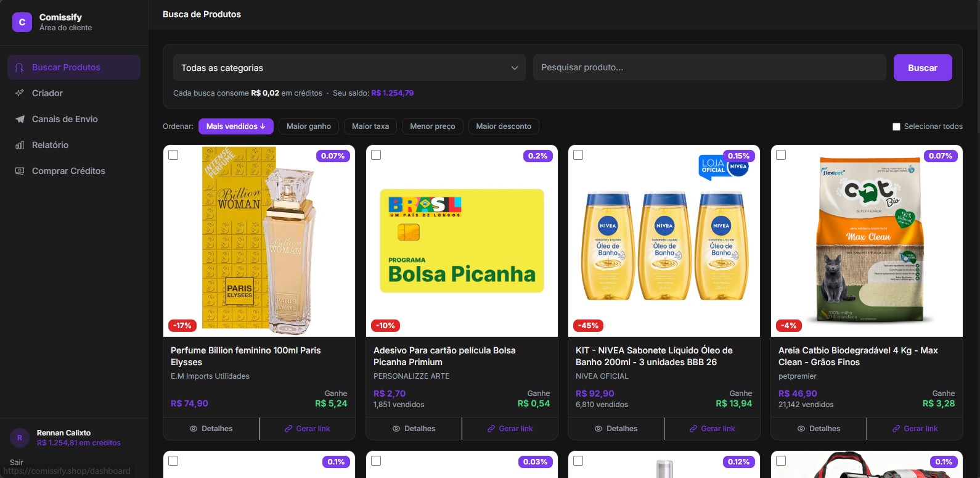980x478 pixels.
Task: Click the '0.2%' commission badge on Bolsa Picanha
Action: (x=537, y=156)
